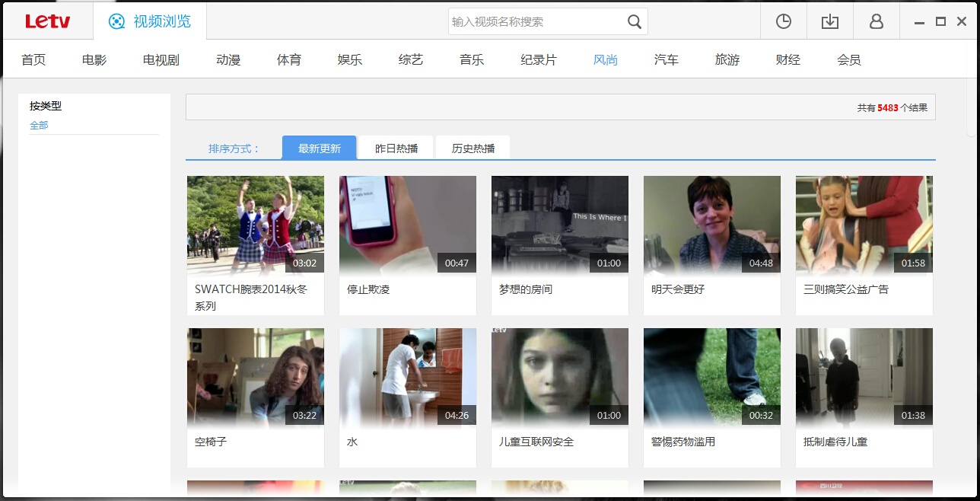Click the 排序方式 label area

pyautogui.click(x=234, y=147)
